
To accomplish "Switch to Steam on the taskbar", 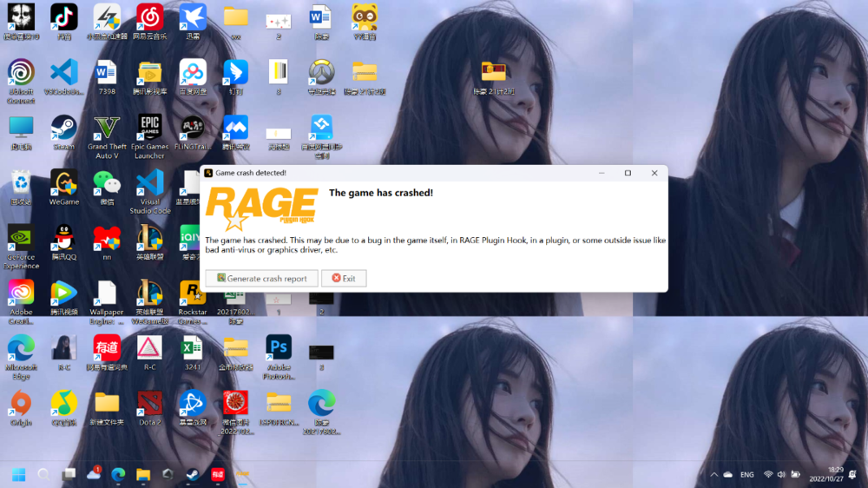I will click(193, 475).
